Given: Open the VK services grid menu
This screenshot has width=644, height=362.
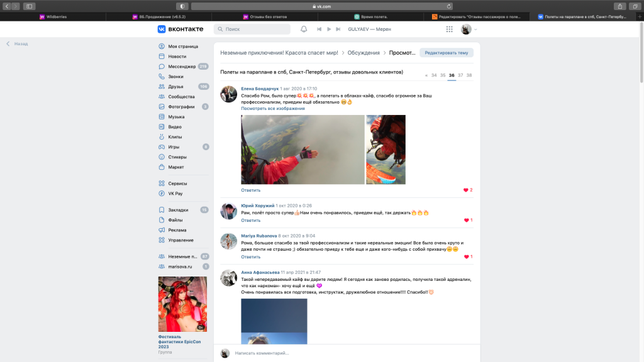Looking at the screenshot, I should click(x=449, y=28).
